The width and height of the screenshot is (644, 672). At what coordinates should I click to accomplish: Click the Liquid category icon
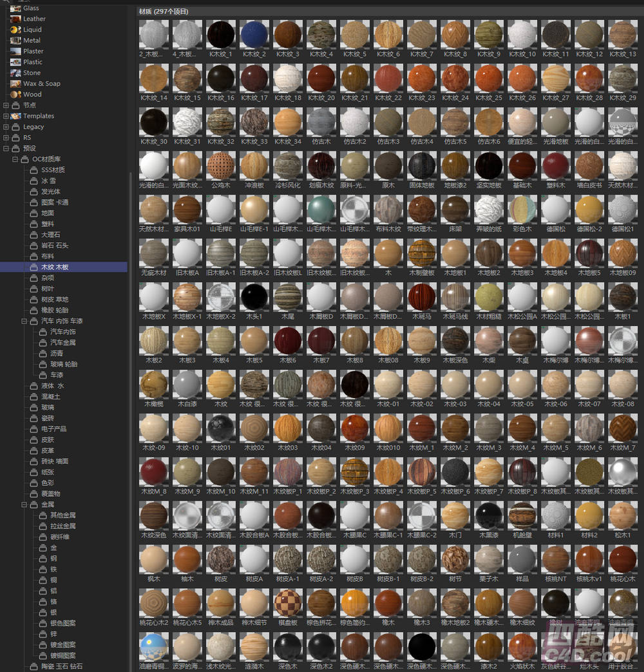pyautogui.click(x=15, y=30)
